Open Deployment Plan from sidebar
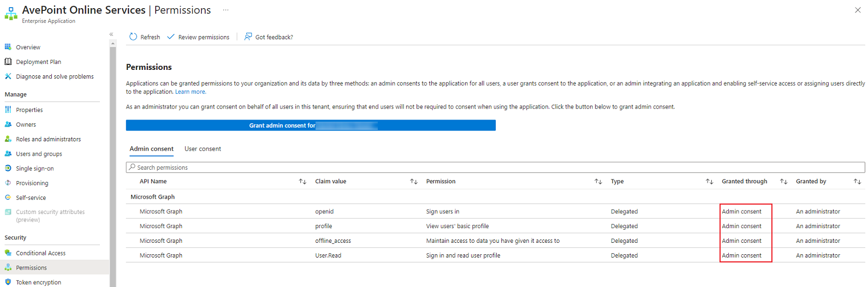The height and width of the screenshot is (287, 868). tap(38, 62)
